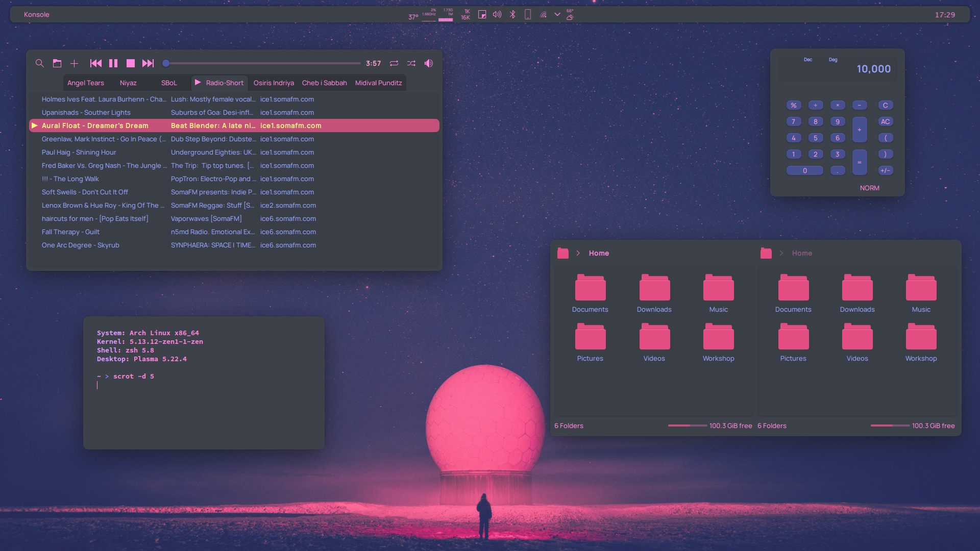Toggle repeat mode in the player
980x551 pixels.
click(394, 63)
